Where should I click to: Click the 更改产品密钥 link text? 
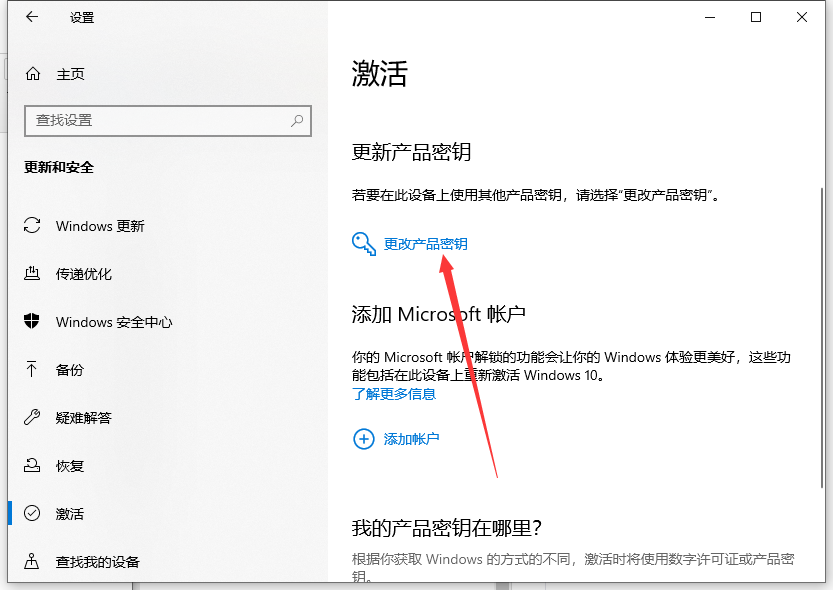(425, 244)
